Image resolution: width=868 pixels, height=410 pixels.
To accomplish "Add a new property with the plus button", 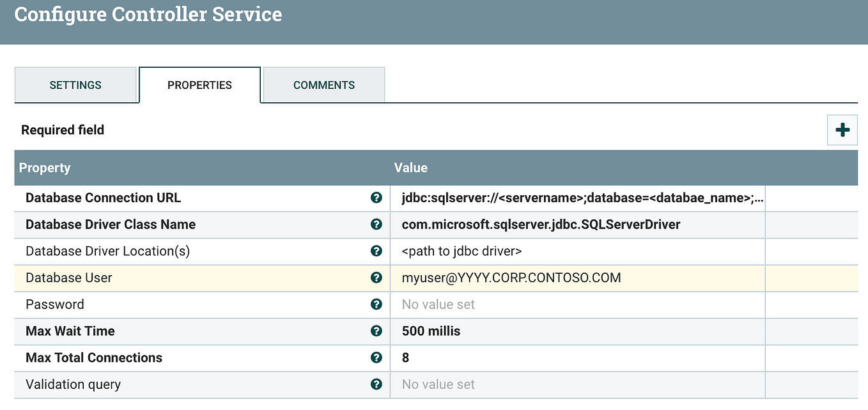I will [842, 130].
